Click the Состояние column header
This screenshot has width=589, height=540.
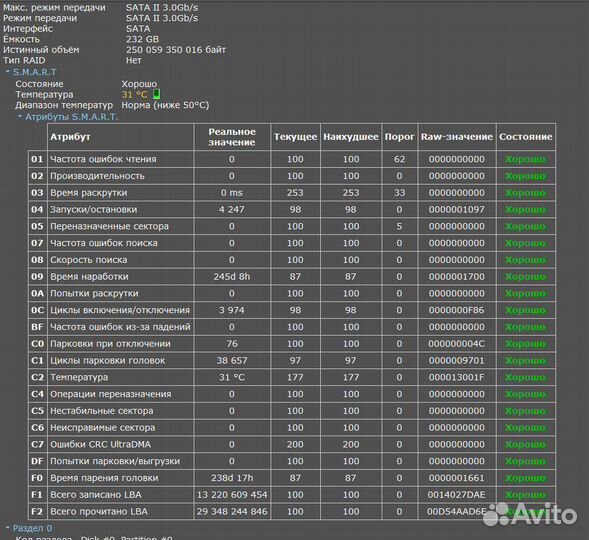tap(526, 137)
